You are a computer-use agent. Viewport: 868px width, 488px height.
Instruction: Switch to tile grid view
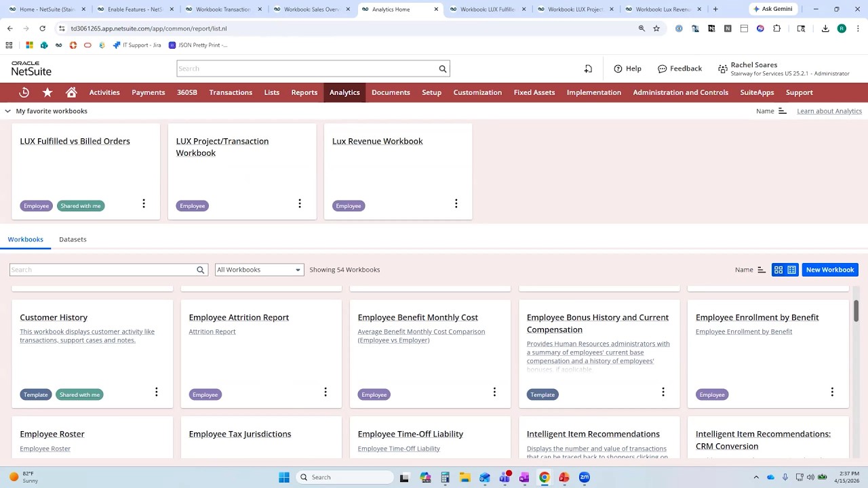pyautogui.click(x=778, y=270)
